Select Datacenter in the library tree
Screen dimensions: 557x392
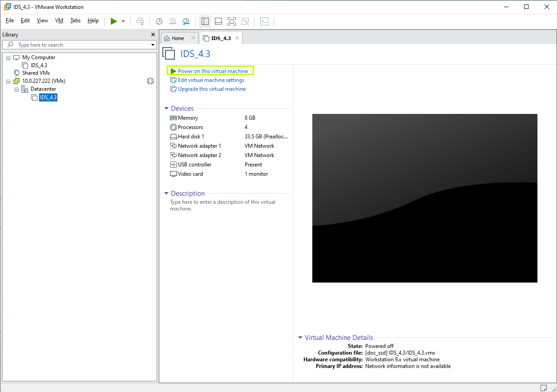tap(43, 89)
